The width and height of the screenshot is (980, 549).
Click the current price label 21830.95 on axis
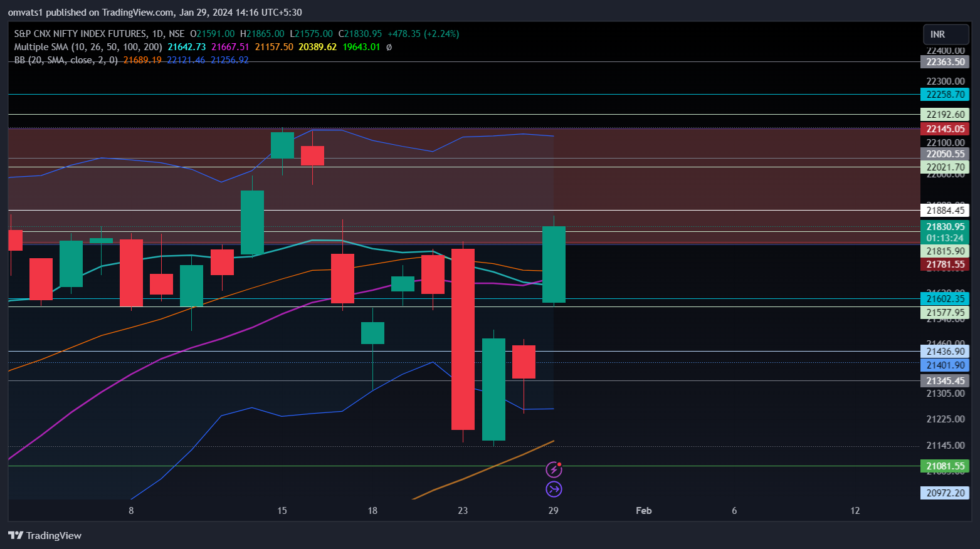(945, 227)
